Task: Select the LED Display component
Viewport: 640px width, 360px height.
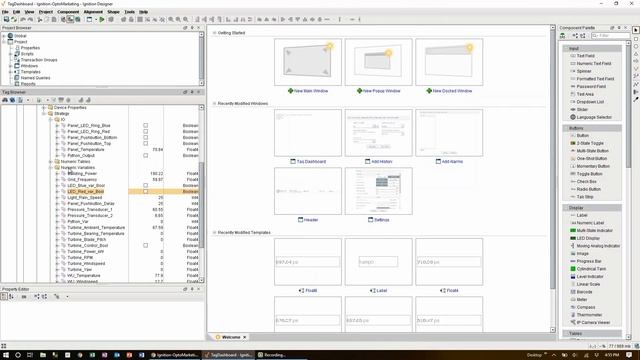Action: (x=588, y=238)
